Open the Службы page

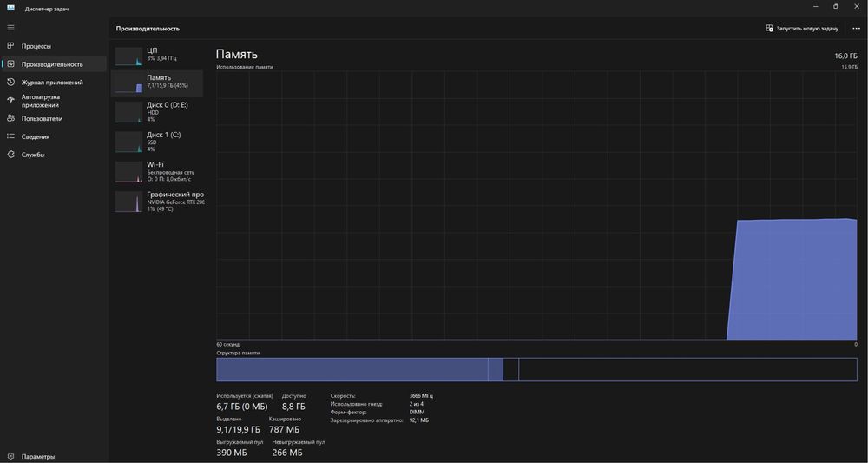click(54, 155)
